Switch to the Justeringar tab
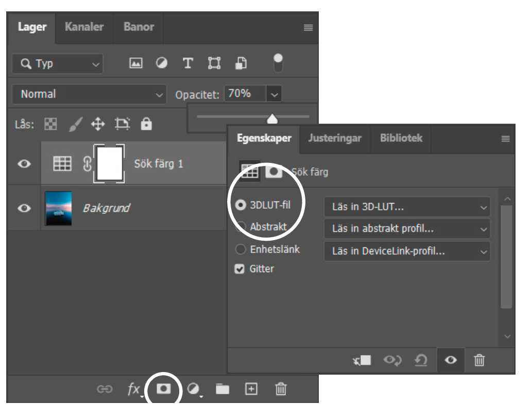The image size is (532, 420). click(335, 138)
